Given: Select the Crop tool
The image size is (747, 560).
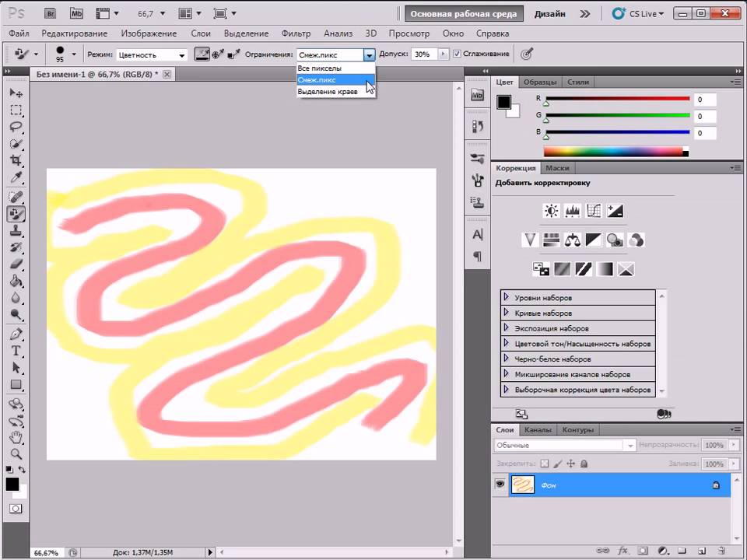Looking at the screenshot, I should pos(16,161).
